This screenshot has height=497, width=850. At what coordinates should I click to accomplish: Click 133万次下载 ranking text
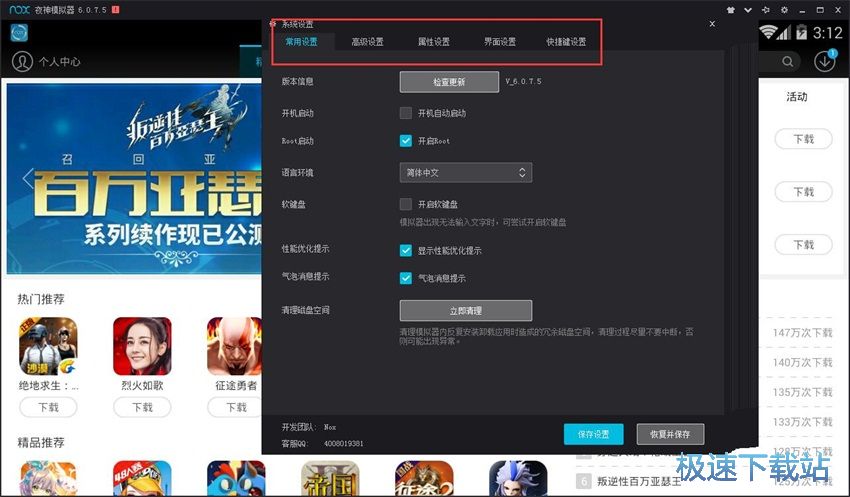[802, 422]
